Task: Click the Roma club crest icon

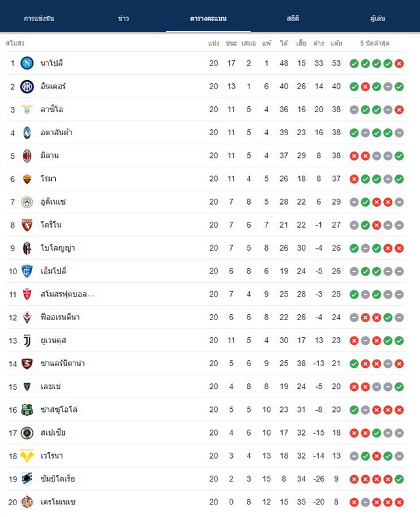Action: coord(27,178)
